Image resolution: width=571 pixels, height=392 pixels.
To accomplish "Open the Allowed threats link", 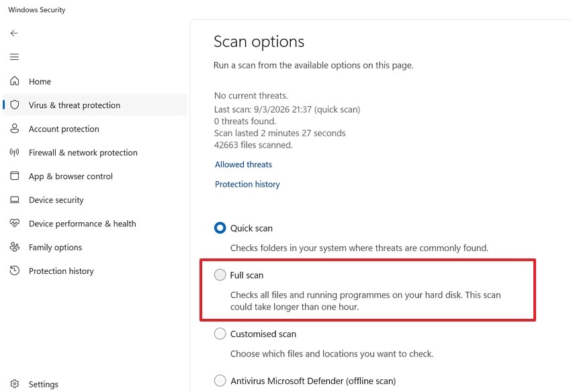I will point(243,164).
